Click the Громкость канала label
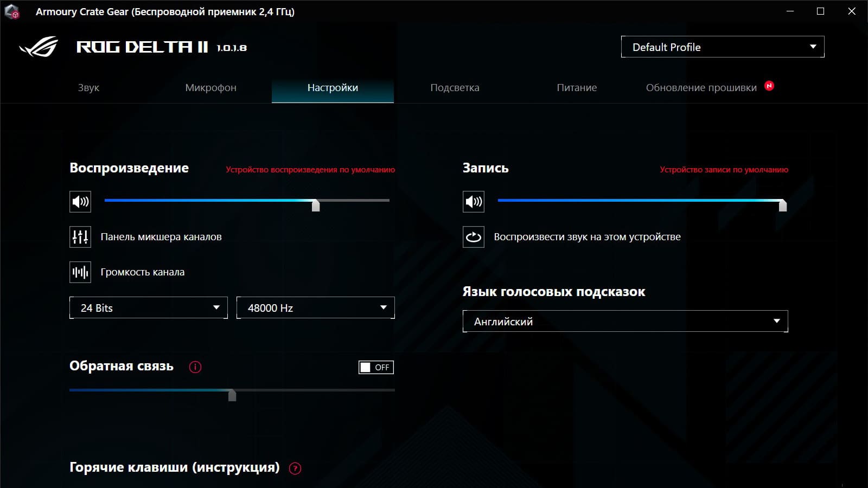This screenshot has width=868, height=488. tap(143, 272)
